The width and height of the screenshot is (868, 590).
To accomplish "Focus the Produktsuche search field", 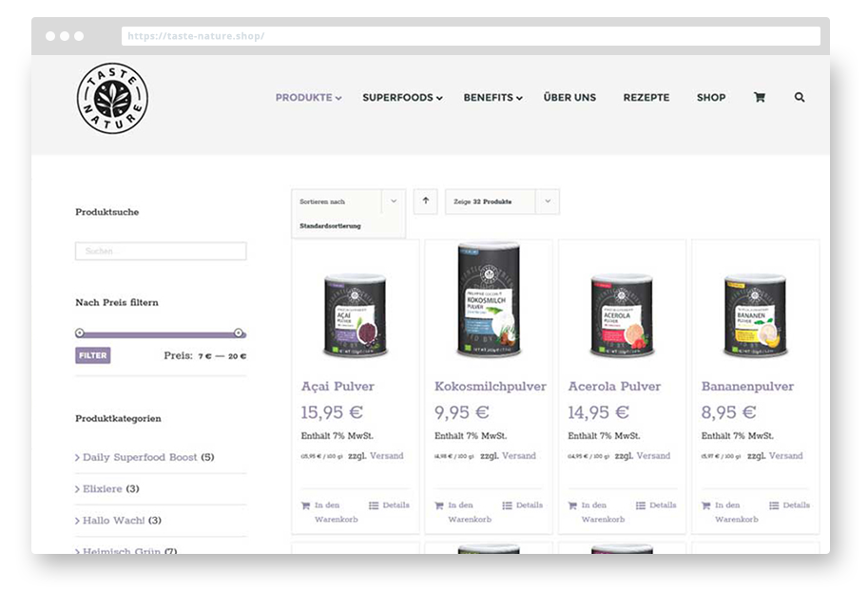I will click(161, 251).
